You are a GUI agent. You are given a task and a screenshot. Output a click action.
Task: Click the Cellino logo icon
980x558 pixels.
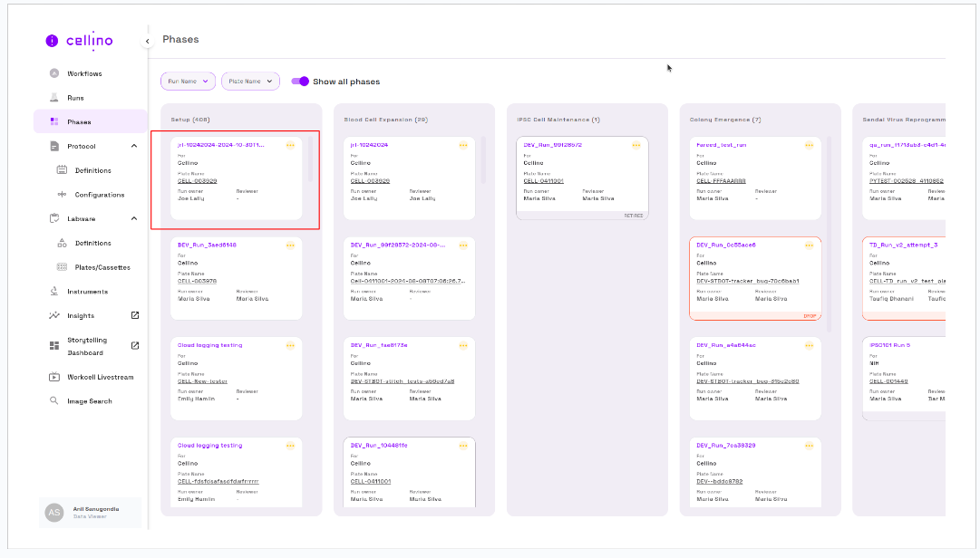(x=52, y=41)
